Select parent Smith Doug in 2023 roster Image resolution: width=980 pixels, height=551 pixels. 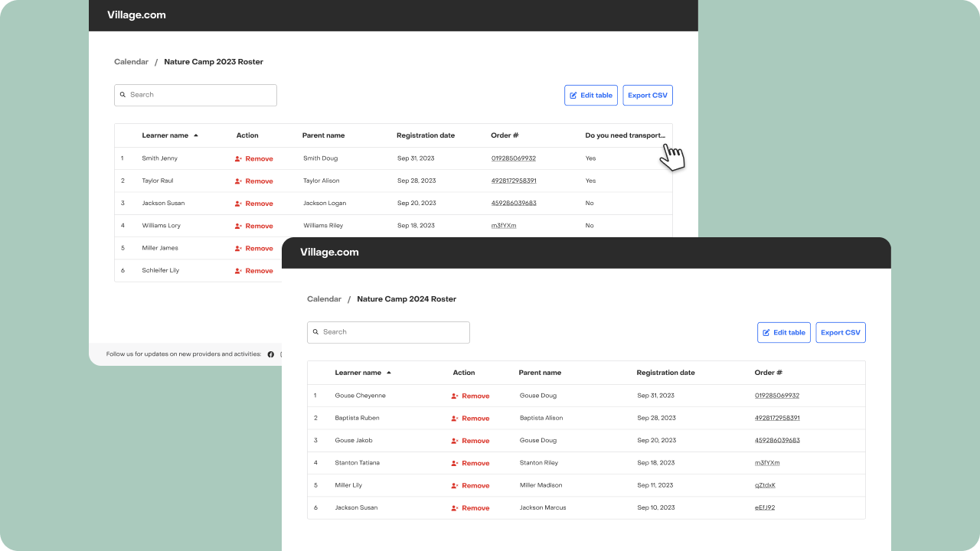[x=320, y=158]
